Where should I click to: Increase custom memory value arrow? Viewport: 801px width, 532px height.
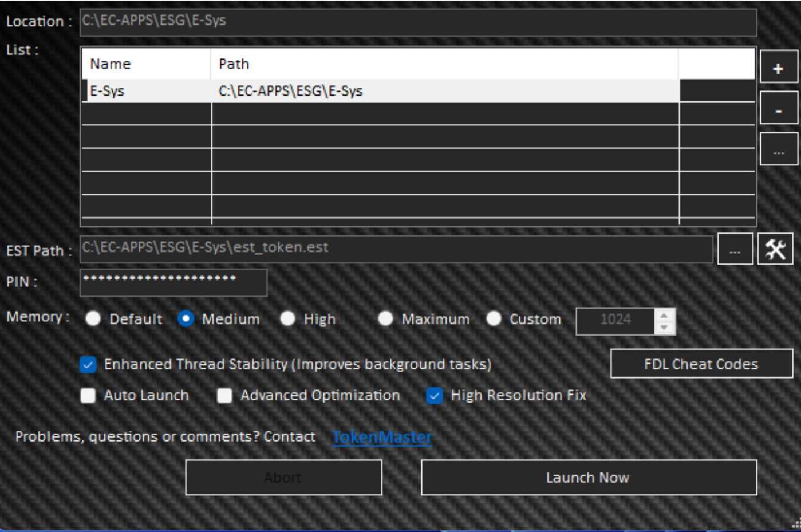pos(664,315)
